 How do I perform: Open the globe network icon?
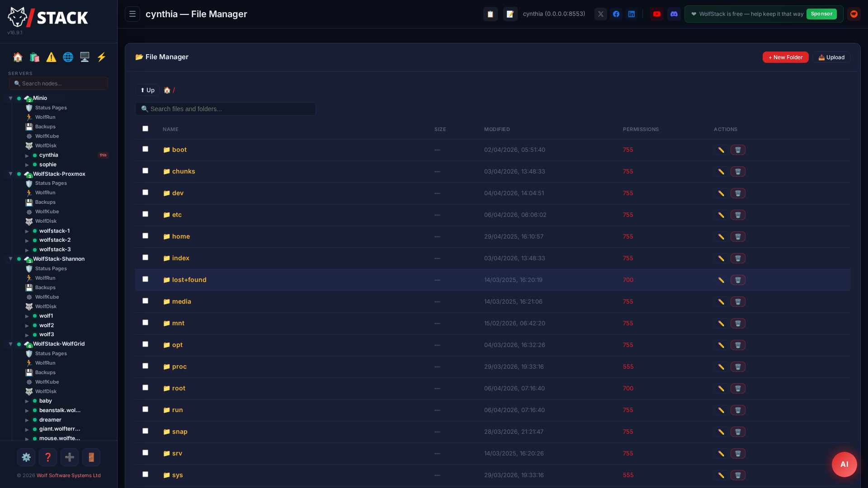[68, 57]
